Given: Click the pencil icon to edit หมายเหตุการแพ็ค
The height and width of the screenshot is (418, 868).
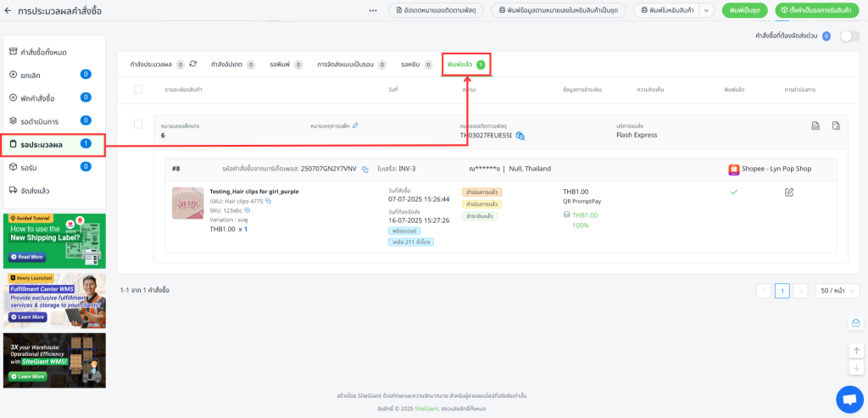Looking at the screenshot, I should 356,125.
